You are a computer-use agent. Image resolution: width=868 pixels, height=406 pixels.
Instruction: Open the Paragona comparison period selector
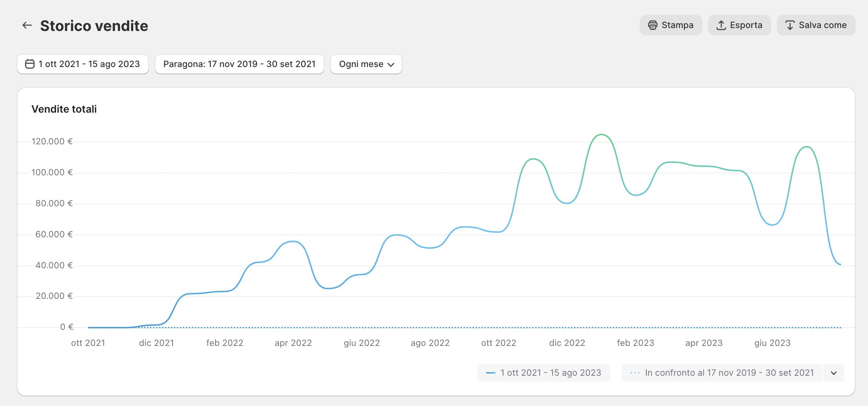[x=239, y=64]
